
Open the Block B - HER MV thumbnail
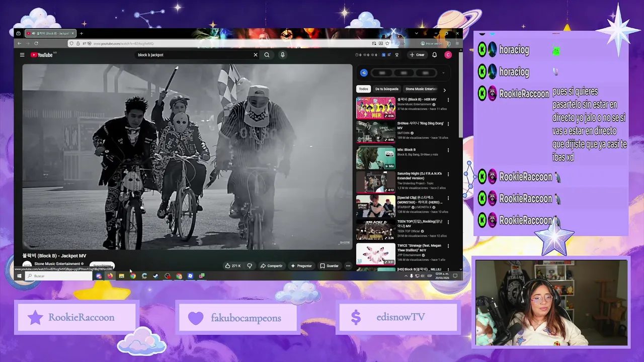[376, 108]
